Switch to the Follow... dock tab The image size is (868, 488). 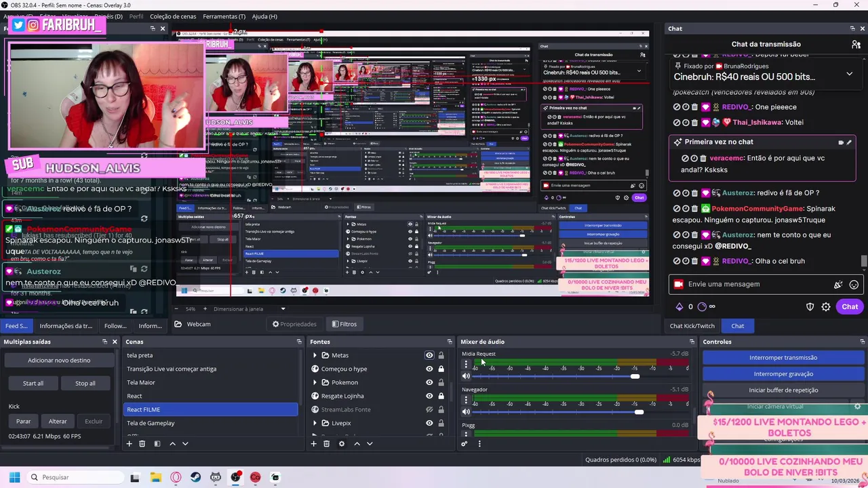coord(115,326)
